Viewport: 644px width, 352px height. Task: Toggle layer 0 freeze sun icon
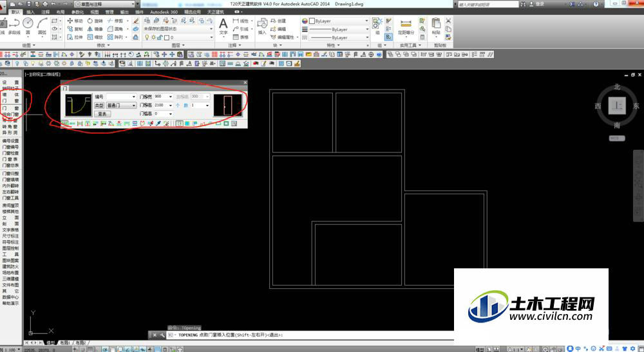154,37
